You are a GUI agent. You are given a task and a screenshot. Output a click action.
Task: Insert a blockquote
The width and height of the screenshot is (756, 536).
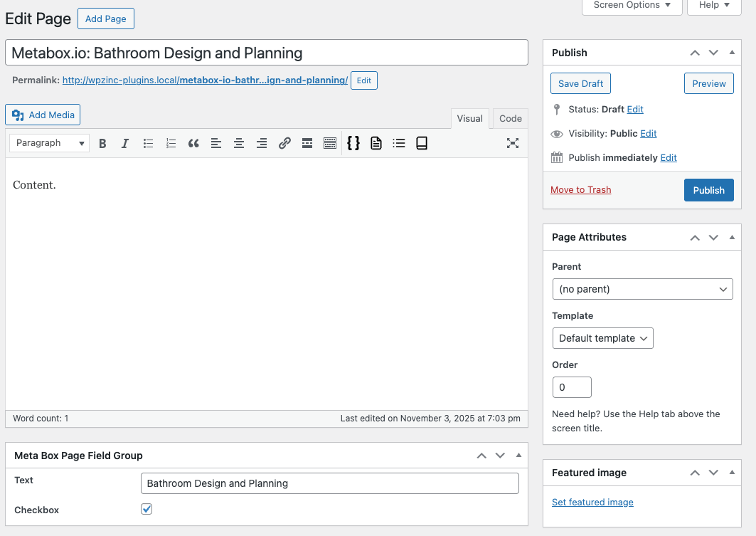tap(193, 143)
